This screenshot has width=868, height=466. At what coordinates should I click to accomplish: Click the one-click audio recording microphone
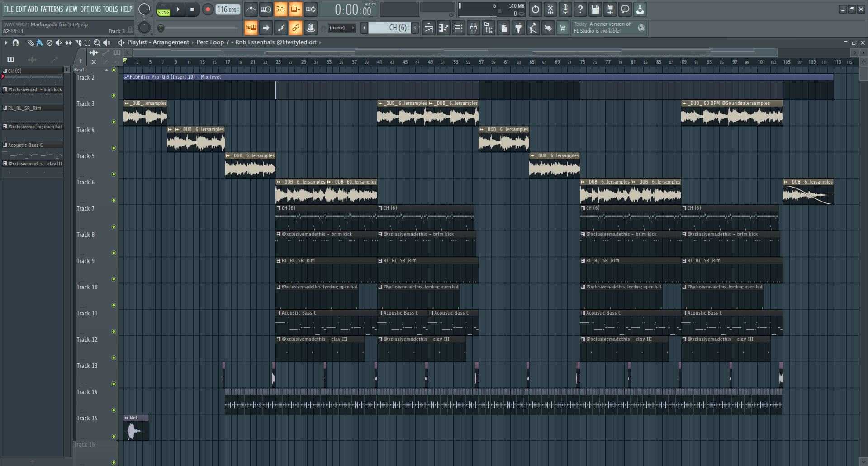[x=565, y=9]
